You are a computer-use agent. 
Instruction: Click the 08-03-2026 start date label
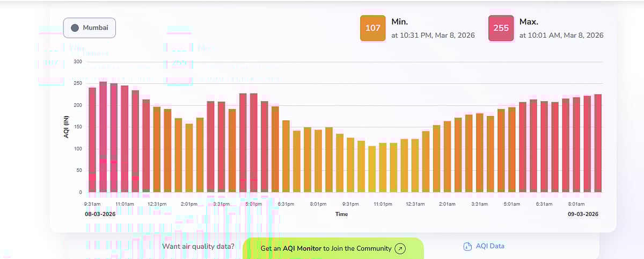click(100, 214)
